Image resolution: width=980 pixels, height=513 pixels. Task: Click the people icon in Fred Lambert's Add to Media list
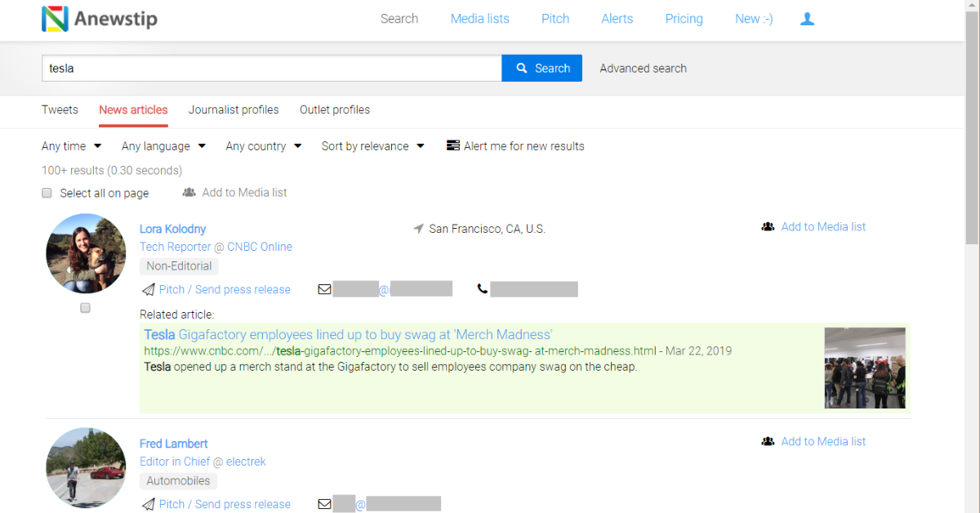pos(768,442)
